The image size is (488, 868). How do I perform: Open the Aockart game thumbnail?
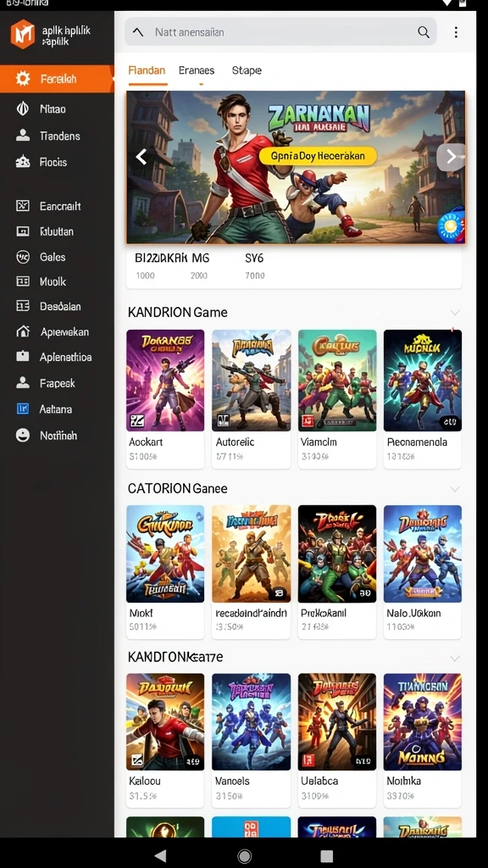coord(165,381)
